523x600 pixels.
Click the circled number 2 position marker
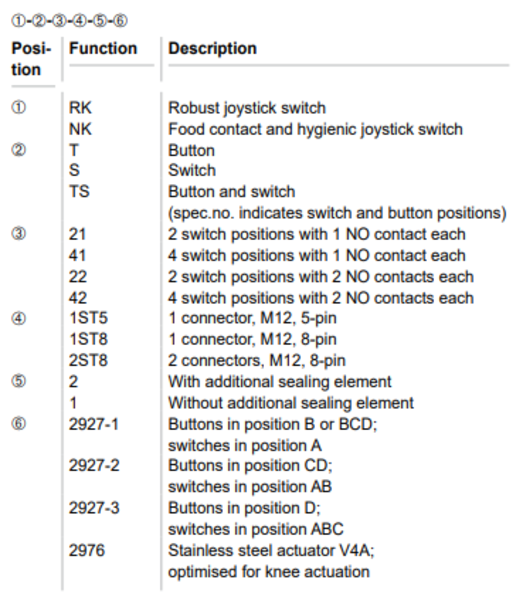pos(19,150)
